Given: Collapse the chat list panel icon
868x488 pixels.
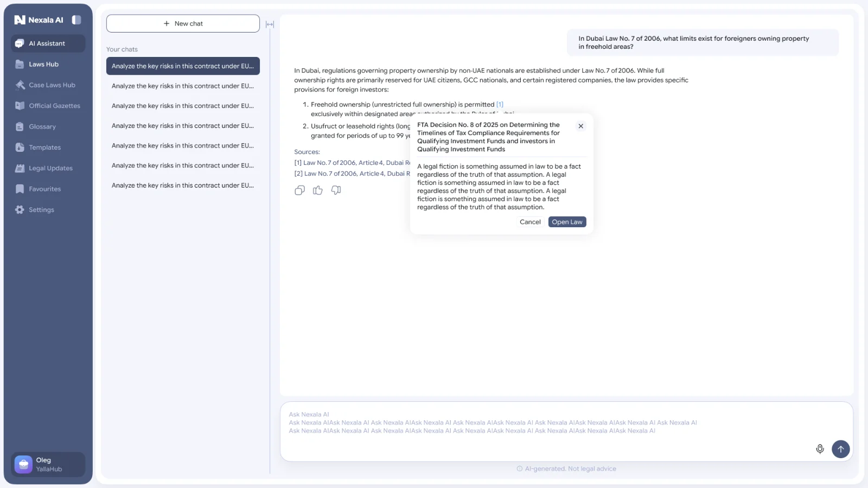Looking at the screenshot, I should (270, 24).
